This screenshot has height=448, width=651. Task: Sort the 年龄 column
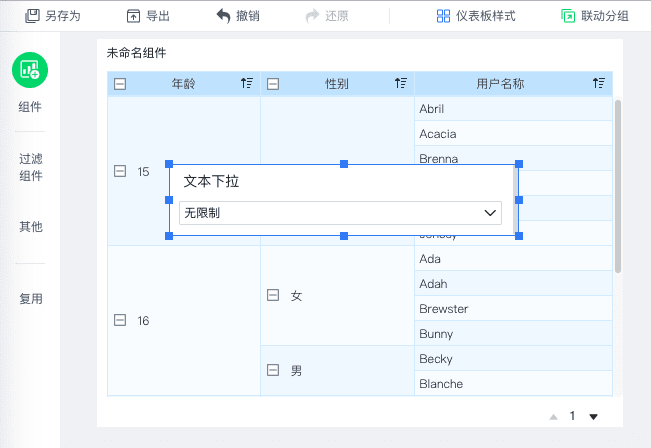[247, 84]
